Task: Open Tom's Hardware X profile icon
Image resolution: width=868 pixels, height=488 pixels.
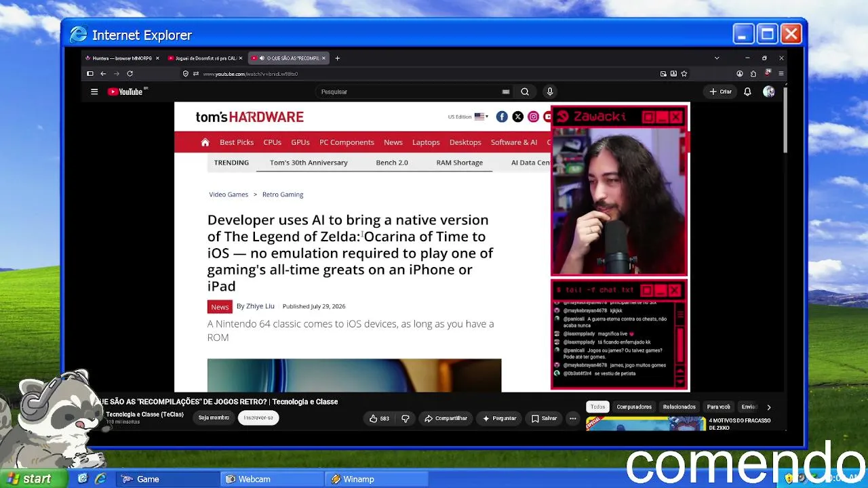Action: tap(517, 117)
